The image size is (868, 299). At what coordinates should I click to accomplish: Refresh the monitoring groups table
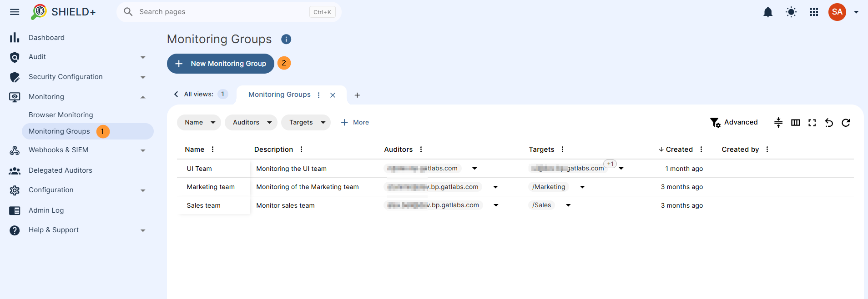pyautogui.click(x=846, y=122)
